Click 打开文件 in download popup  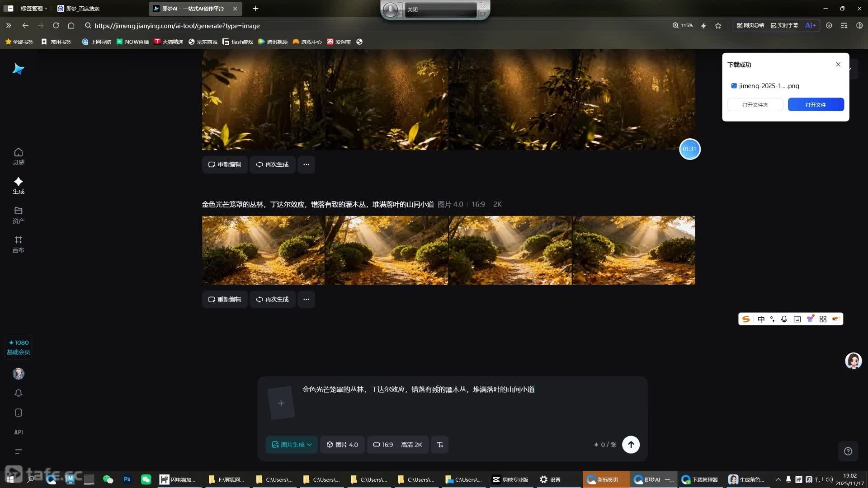coord(815,104)
